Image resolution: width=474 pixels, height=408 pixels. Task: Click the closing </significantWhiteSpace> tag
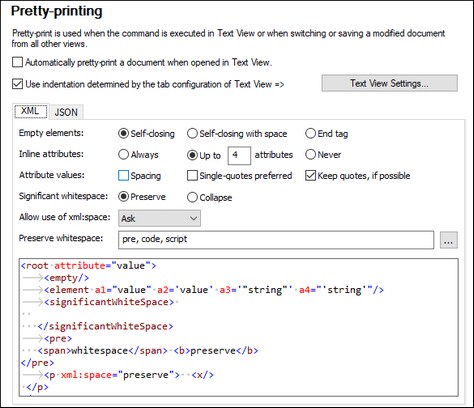(x=105, y=326)
